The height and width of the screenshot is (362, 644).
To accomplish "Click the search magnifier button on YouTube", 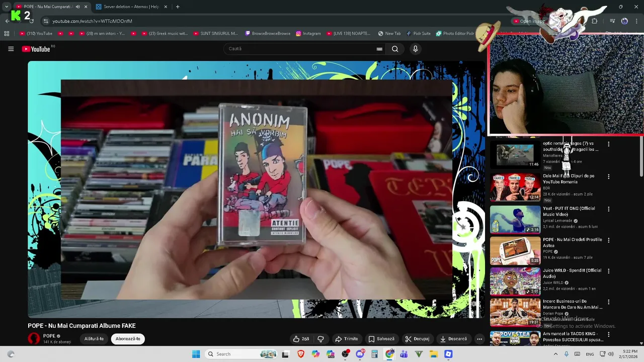I will click(395, 49).
